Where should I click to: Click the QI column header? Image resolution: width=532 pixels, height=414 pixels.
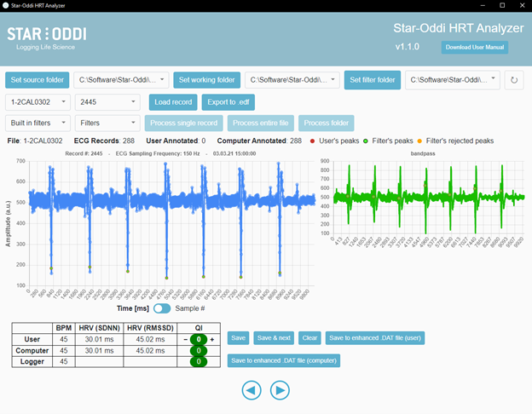(x=199, y=328)
